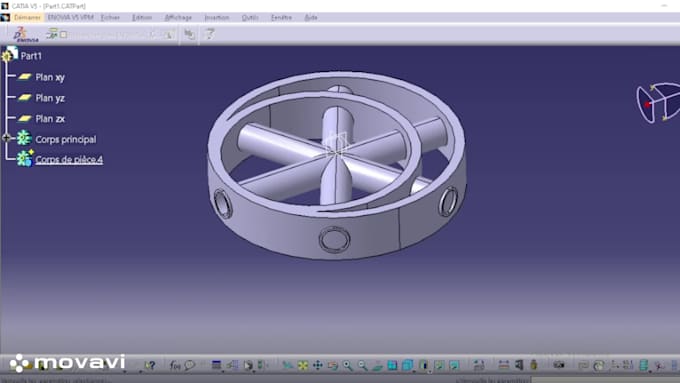Image resolution: width=680 pixels, height=383 pixels.
Task: Click the Create Multi-View icon
Action: point(392,366)
